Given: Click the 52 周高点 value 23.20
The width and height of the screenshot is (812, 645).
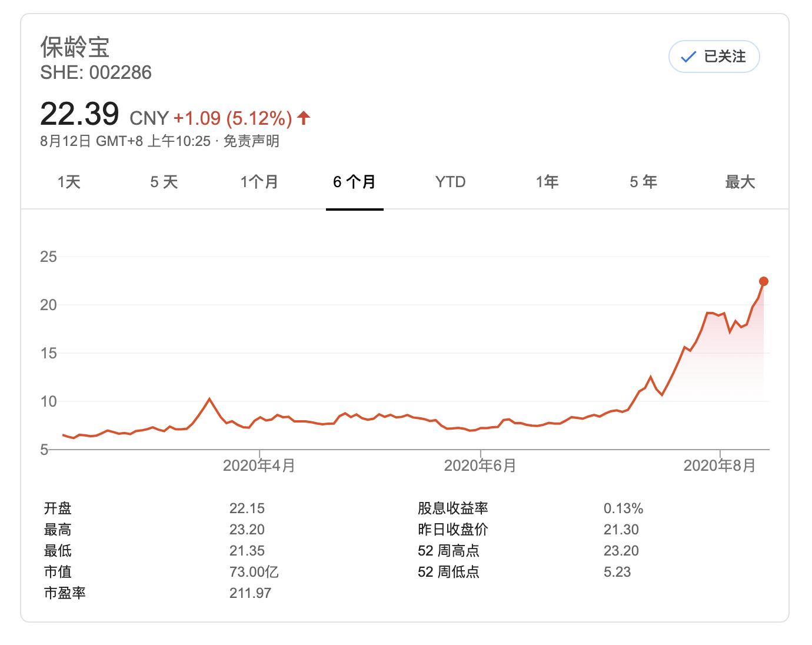Looking at the screenshot, I should 621,550.
